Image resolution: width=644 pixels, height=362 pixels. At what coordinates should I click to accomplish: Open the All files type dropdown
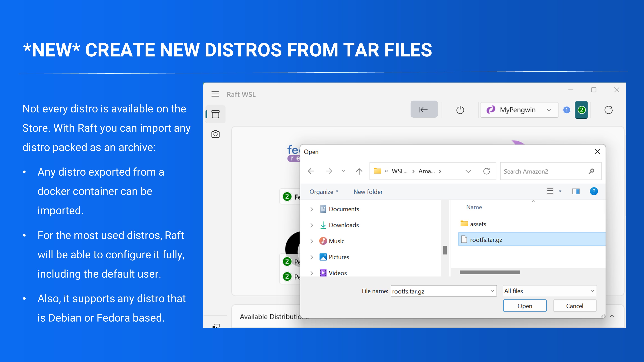pos(549,291)
